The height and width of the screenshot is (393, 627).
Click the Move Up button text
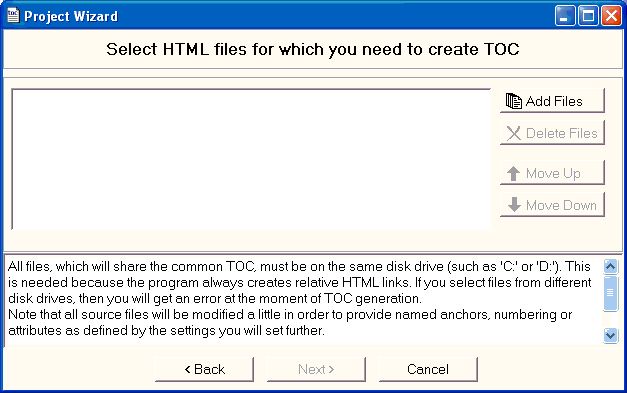553,174
